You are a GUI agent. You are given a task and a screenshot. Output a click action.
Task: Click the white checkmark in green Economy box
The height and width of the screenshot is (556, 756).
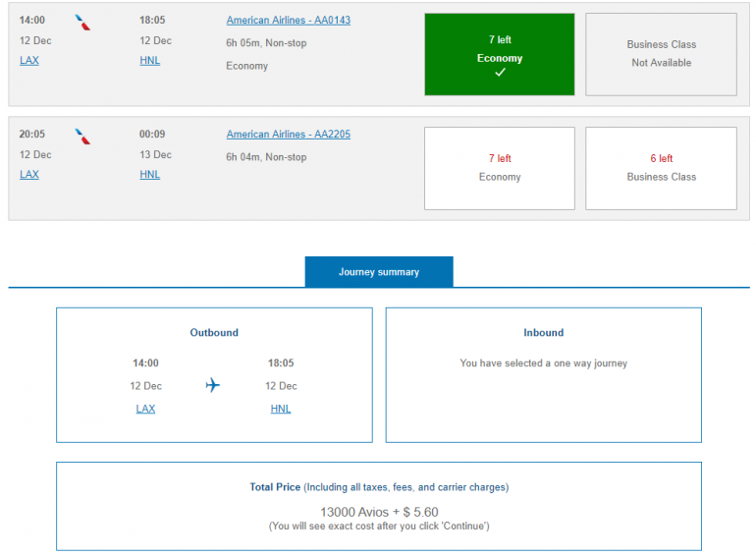pos(500,74)
